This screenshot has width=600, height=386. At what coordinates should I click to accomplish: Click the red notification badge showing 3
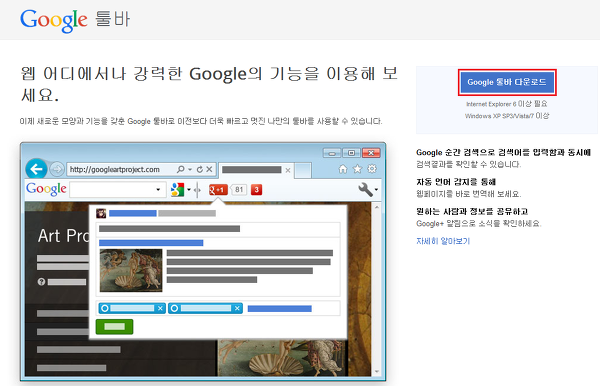pos(256,190)
